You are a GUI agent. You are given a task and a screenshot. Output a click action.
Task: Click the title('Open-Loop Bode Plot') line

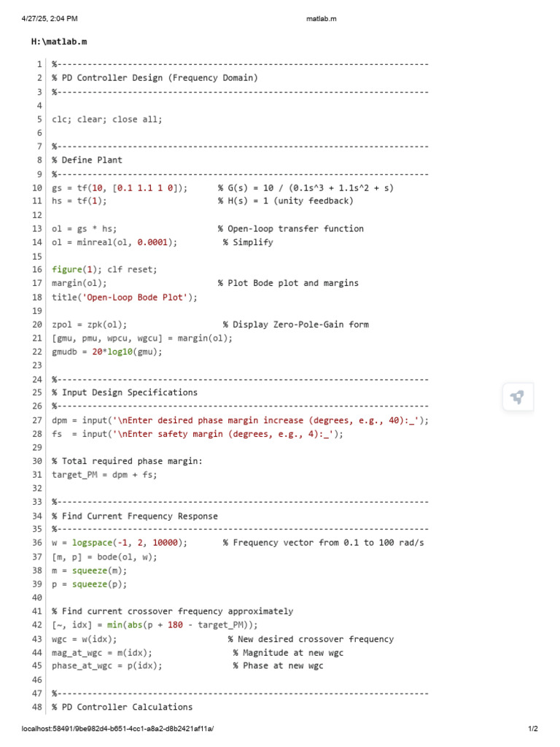pos(124,298)
